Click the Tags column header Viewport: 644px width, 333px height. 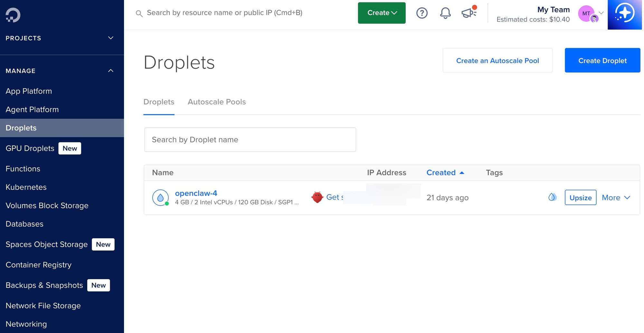494,172
